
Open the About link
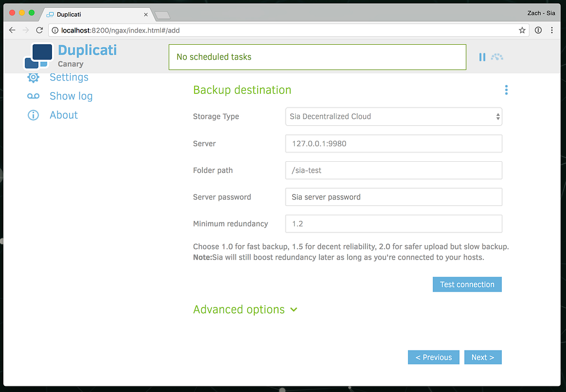[64, 115]
